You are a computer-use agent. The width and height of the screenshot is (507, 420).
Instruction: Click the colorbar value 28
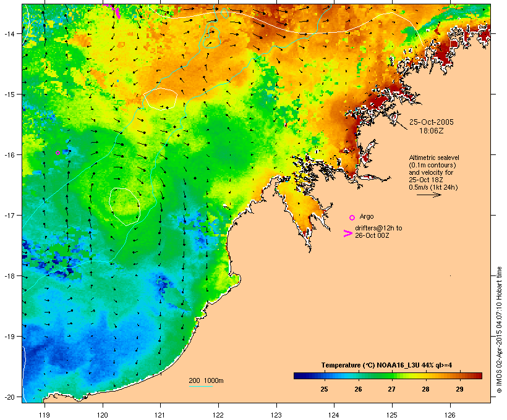[425, 389]
